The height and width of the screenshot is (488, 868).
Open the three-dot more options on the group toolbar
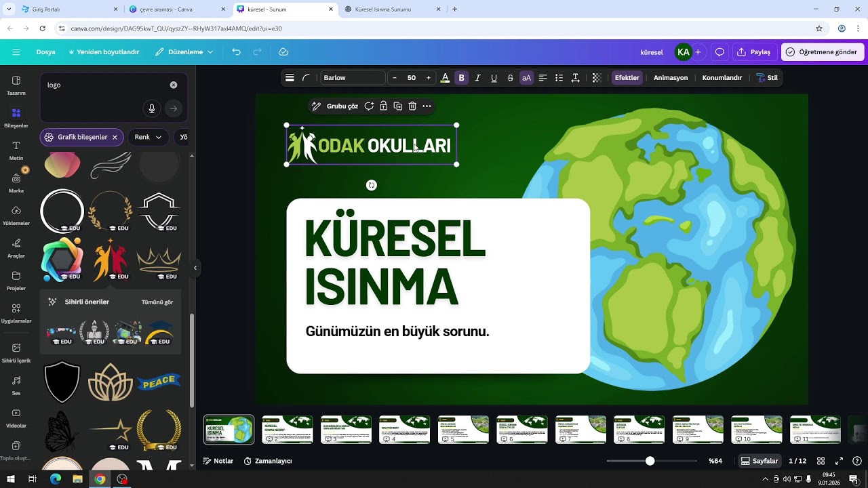click(427, 106)
